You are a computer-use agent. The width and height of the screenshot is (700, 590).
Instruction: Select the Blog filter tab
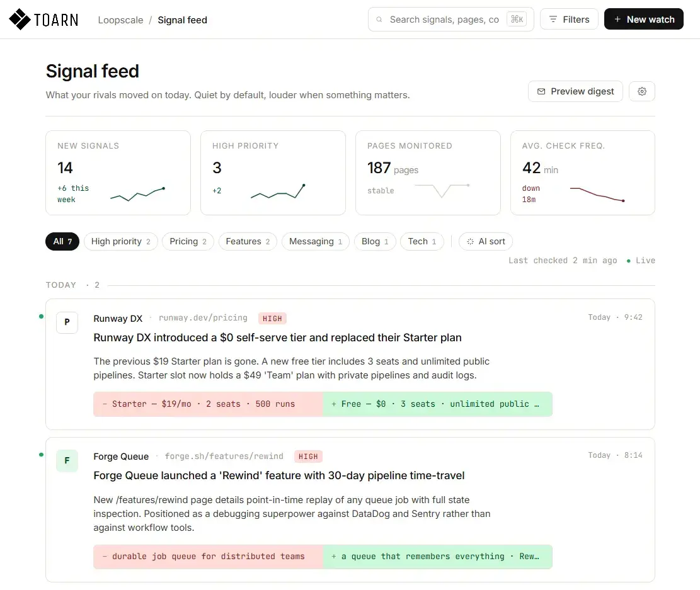pos(375,241)
